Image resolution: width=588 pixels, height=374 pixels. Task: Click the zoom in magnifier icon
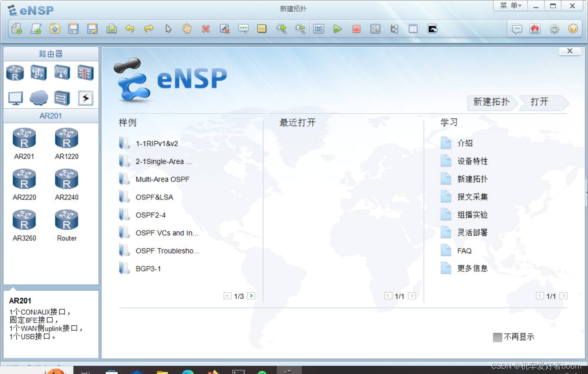pyautogui.click(x=281, y=29)
